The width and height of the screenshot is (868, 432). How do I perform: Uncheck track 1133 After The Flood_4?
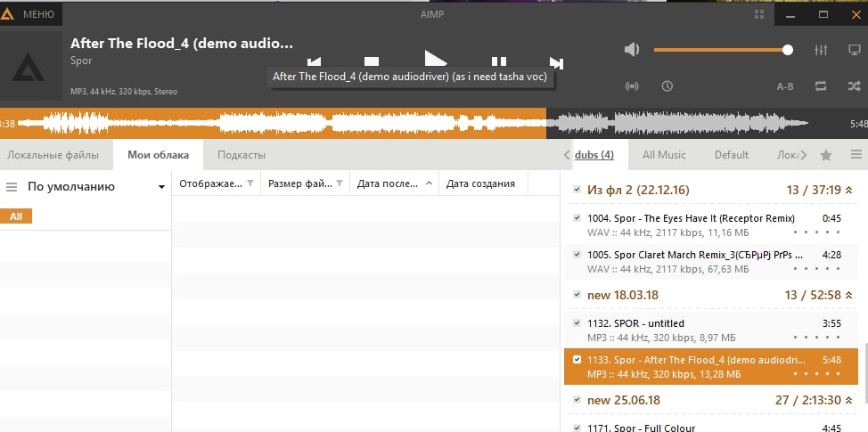tap(577, 360)
